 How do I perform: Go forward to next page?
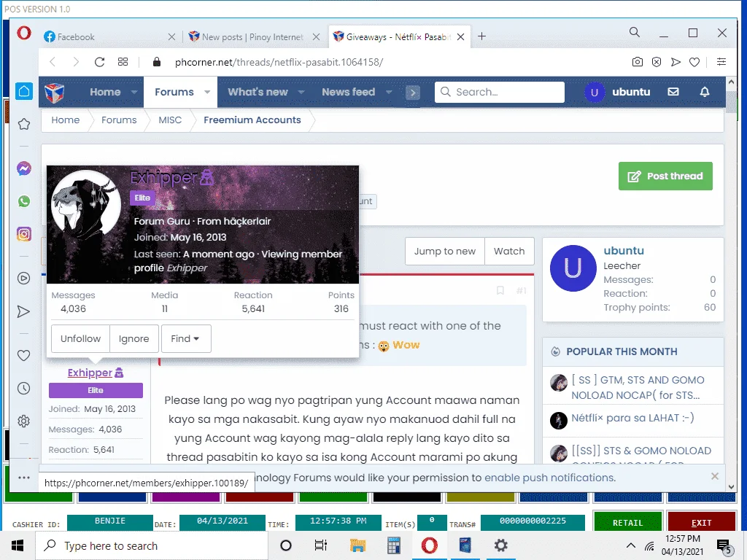75,62
